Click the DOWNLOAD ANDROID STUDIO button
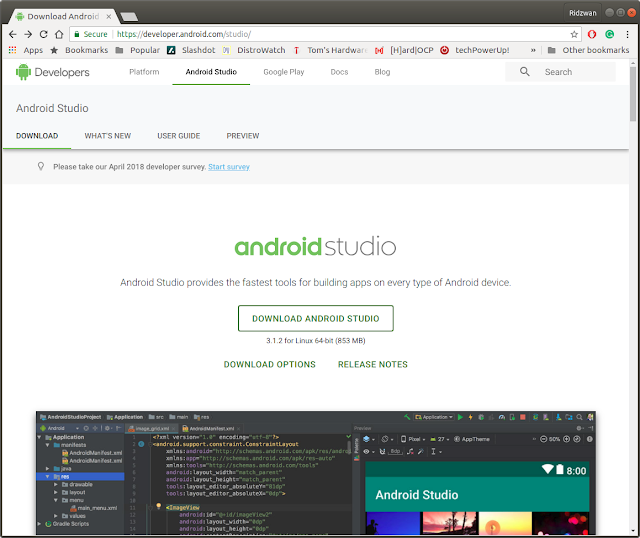 [x=316, y=318]
